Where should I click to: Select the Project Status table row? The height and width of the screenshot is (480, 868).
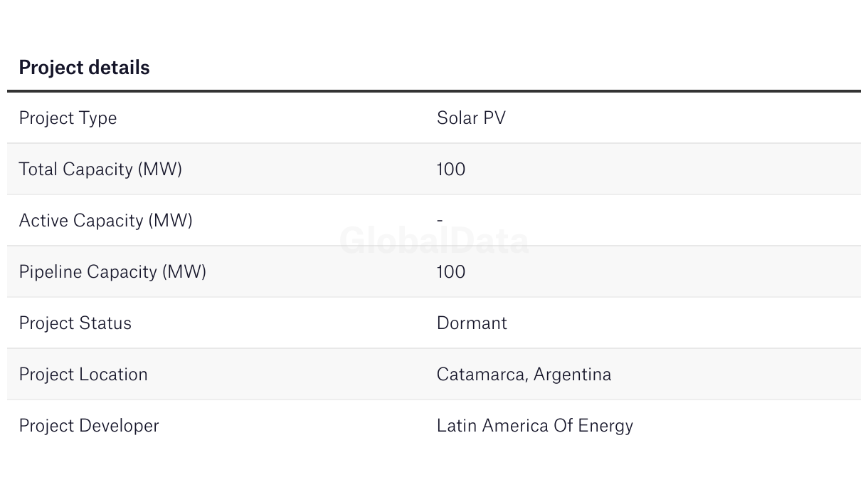click(434, 323)
